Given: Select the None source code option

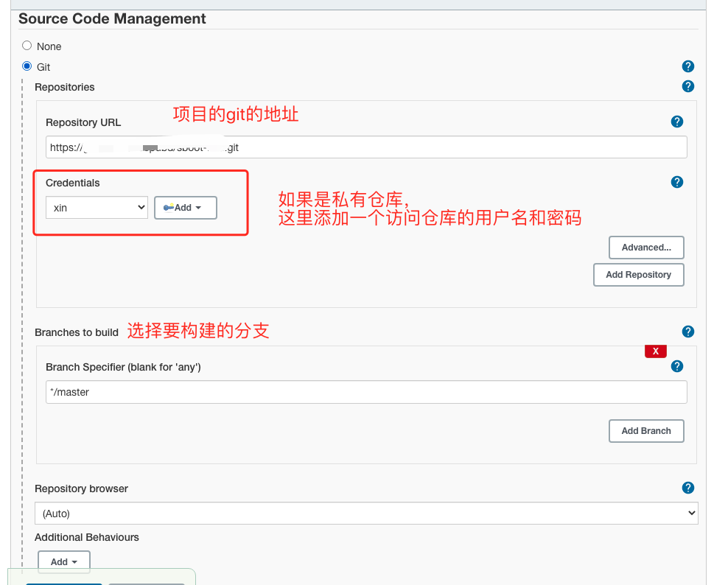Looking at the screenshot, I should [27, 46].
